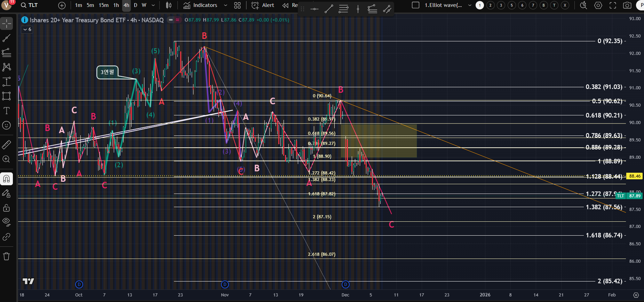Choose the ruler Measure tool
Image resolution: width=644 pixels, height=302 pixels.
pyautogui.click(x=6, y=145)
